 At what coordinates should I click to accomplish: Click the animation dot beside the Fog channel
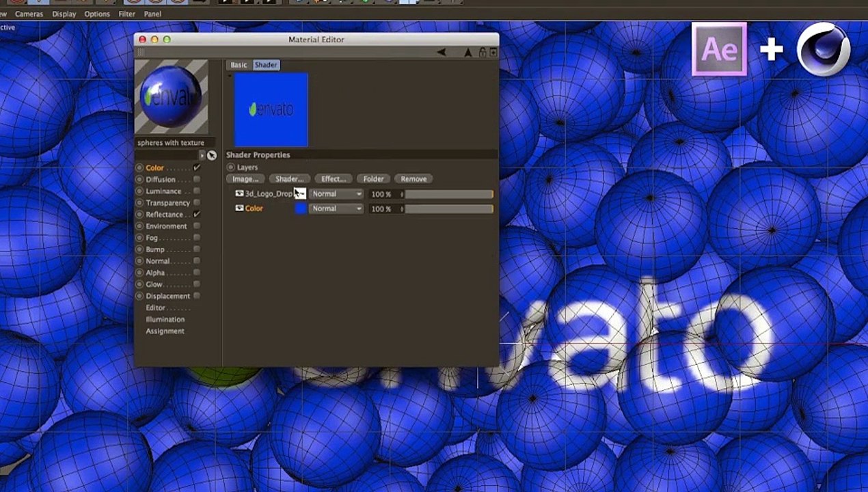139,238
